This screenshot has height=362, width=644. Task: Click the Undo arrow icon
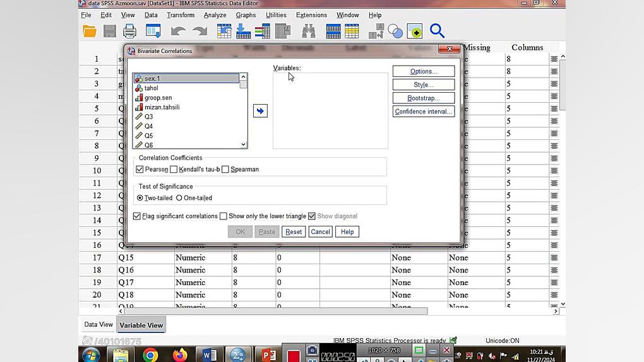tap(178, 31)
